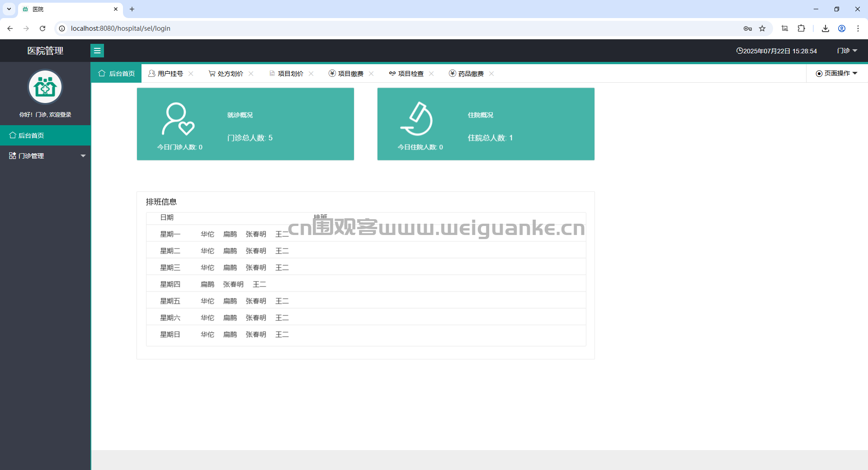Click the link icon on 项目检查 tab
868x470 pixels.
[x=392, y=73]
